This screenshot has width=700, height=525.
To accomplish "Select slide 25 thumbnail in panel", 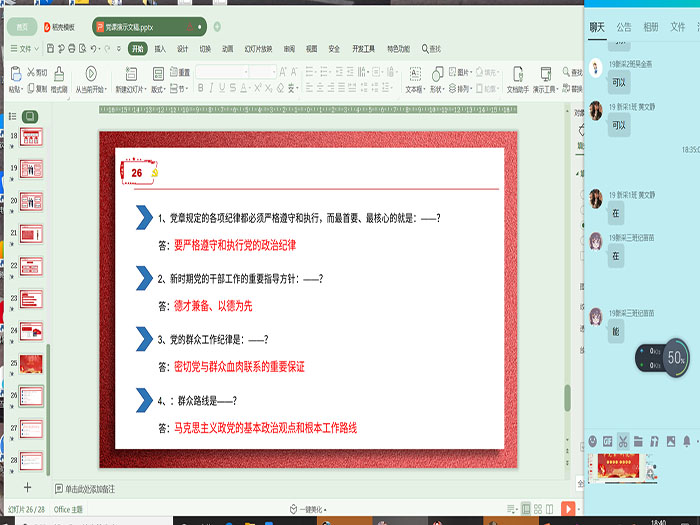I will click(30, 364).
